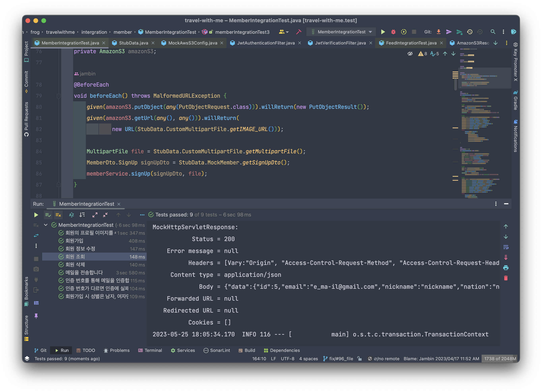Screen dimensions: 542x392
Task: Open the hidden editor tabs dropdown arrow
Action: pos(495,43)
